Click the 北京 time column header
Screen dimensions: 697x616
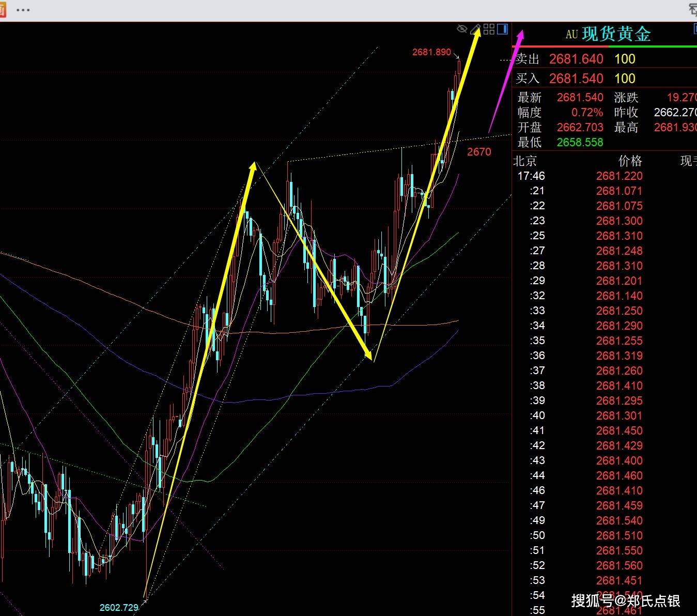coord(525,161)
